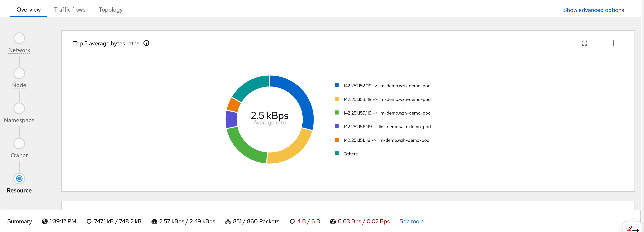This screenshot has width=644, height=232.
Task: Click the bytes icon beside 747.1 kB / 748.2 kB
Action: click(x=89, y=221)
